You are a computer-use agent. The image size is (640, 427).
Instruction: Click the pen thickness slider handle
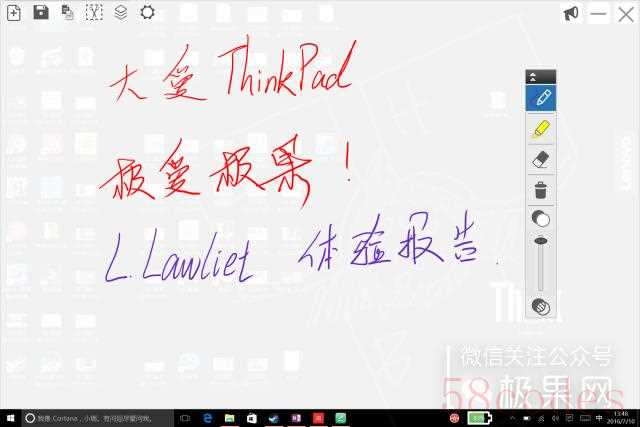[x=541, y=240]
